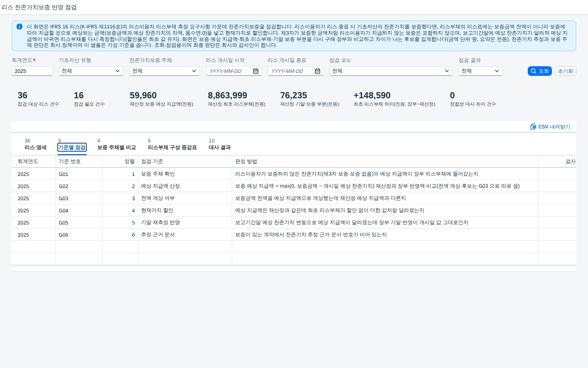Click the 정렬 column header

(121, 162)
